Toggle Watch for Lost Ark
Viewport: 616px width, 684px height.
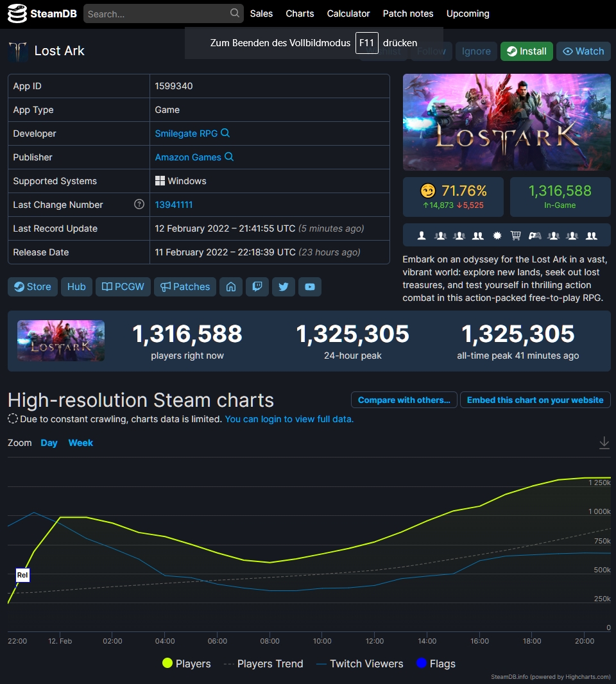(x=583, y=51)
